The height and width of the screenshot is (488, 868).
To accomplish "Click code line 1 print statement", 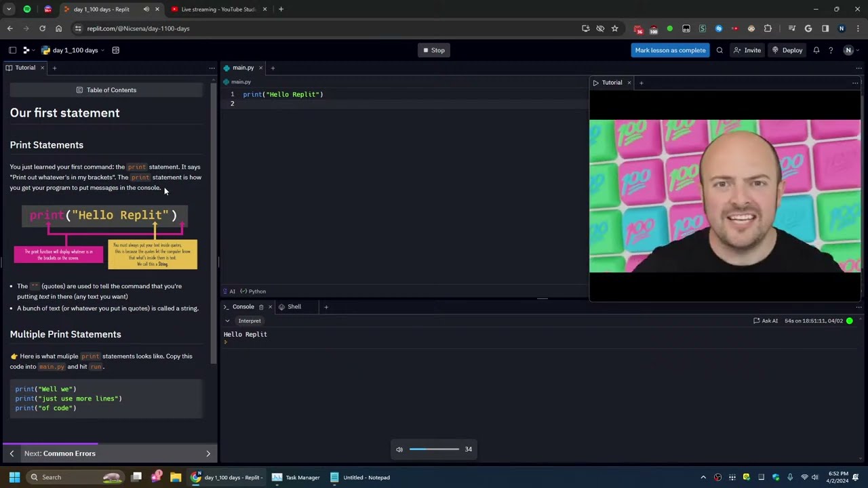I will point(283,94).
